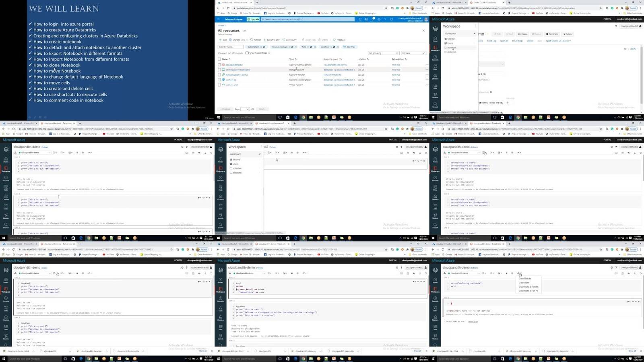Tick select-all checkbox beside Name column header
Viewport: 644px width, 362px height.
pos(219,59)
